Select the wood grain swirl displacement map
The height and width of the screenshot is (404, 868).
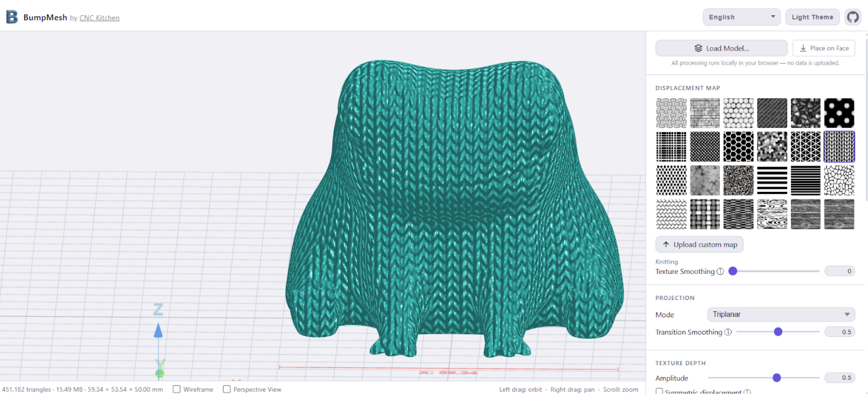tap(772, 214)
